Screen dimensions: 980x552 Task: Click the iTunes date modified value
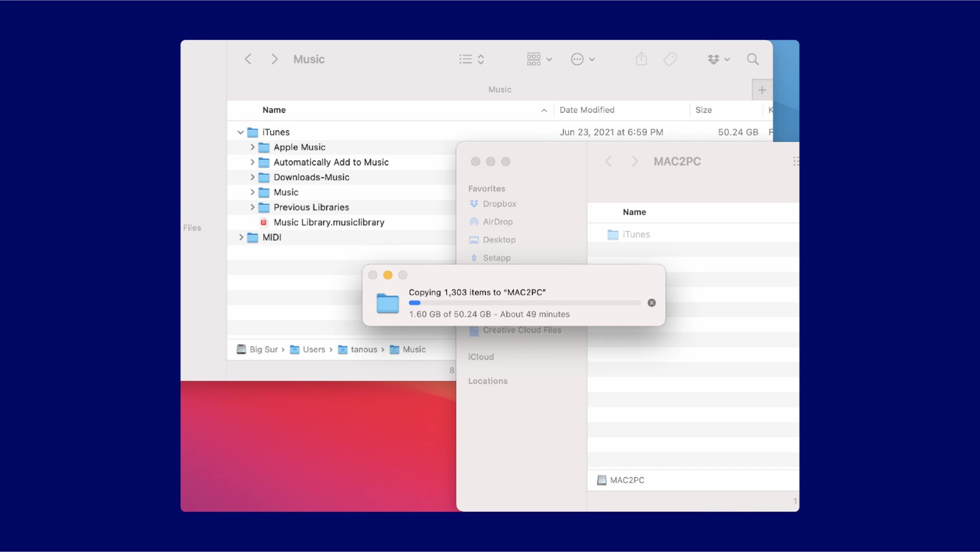point(611,132)
